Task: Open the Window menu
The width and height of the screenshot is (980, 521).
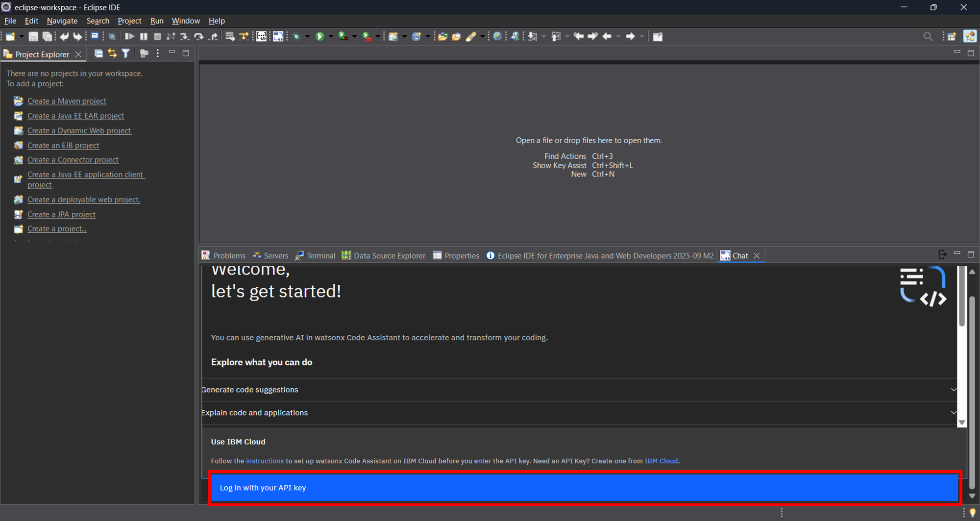Action: coord(186,21)
